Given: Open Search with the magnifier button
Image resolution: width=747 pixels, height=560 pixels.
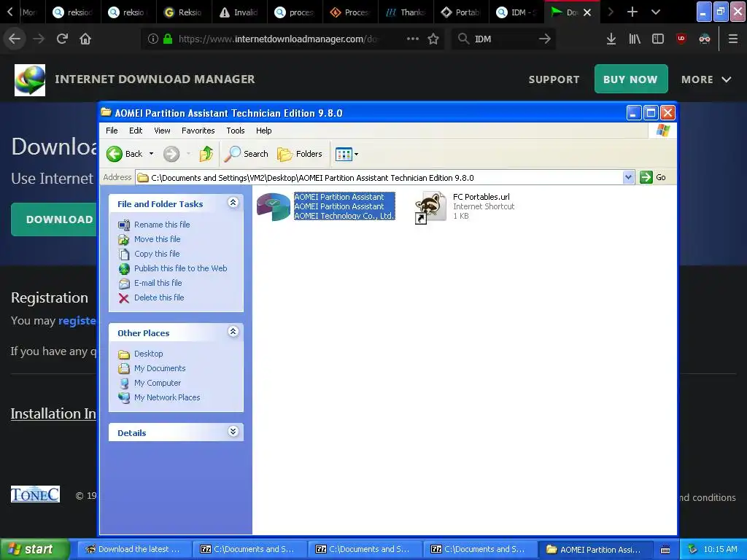Looking at the screenshot, I should pyautogui.click(x=247, y=154).
